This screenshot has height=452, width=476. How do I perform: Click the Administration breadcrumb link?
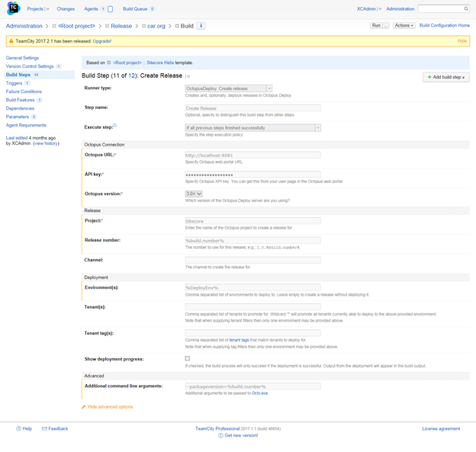coord(24,26)
